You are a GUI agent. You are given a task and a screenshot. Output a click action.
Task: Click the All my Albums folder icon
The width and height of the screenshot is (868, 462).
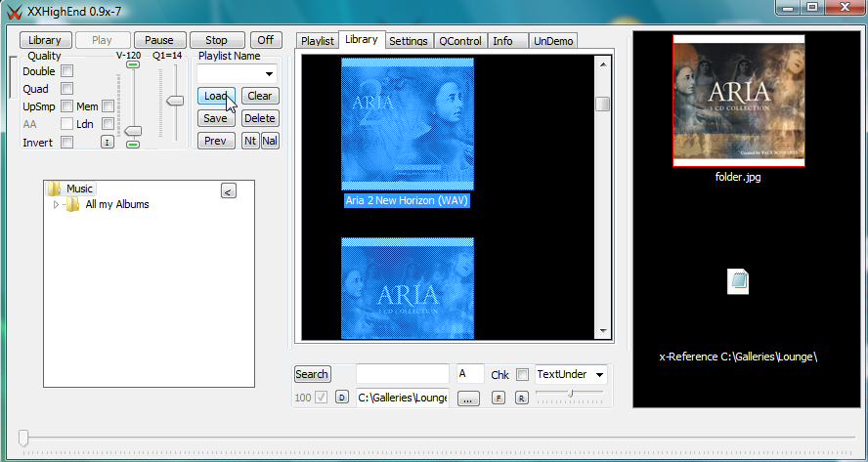[72, 205]
